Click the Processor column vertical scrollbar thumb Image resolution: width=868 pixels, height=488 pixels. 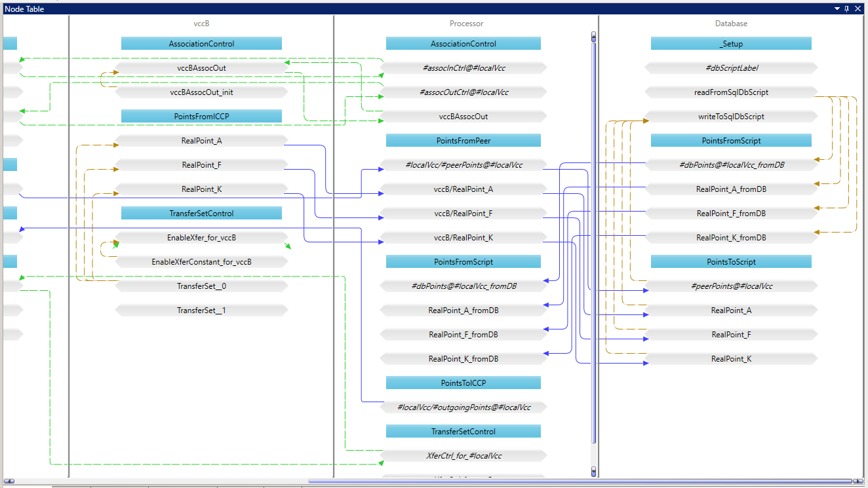coord(594,242)
